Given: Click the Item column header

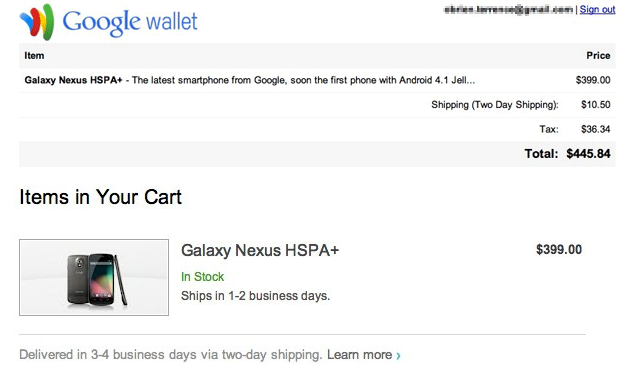Looking at the screenshot, I should [x=34, y=55].
